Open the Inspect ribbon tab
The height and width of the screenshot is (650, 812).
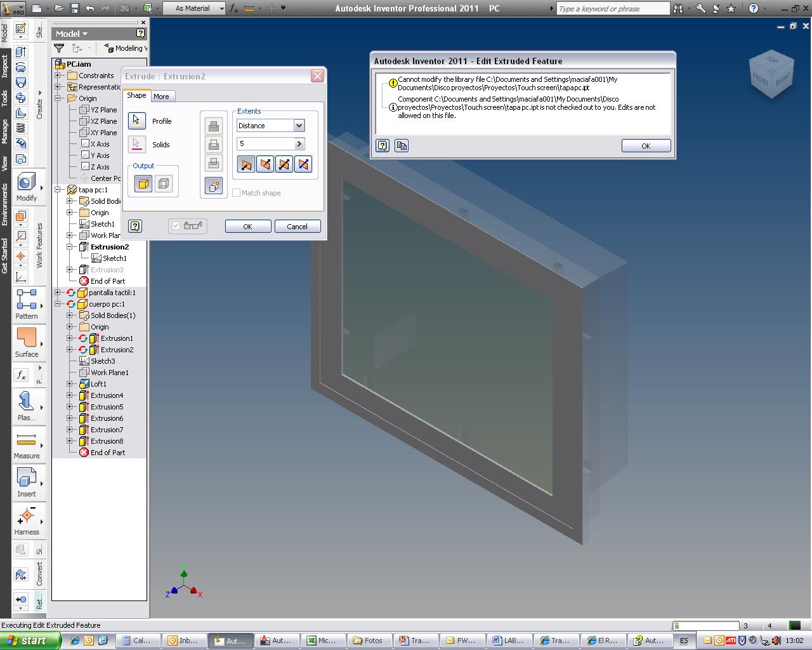tap(4, 66)
